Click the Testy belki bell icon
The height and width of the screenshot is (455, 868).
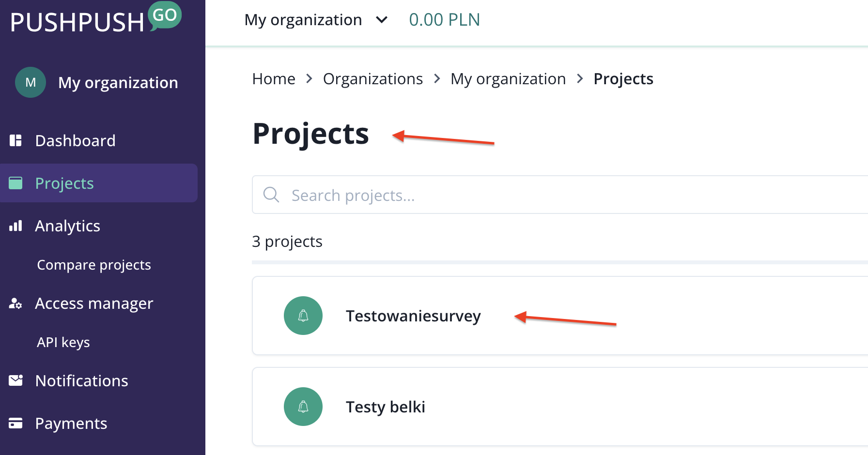303,407
